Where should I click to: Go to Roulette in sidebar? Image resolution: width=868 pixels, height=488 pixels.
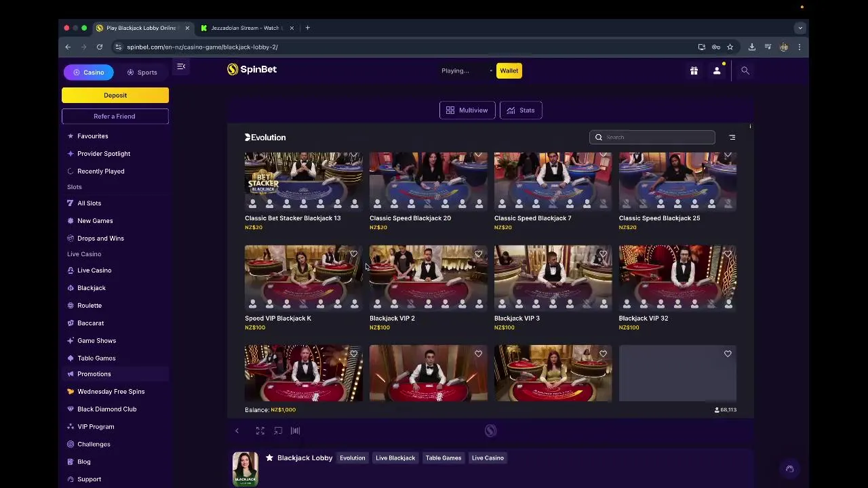click(x=89, y=306)
